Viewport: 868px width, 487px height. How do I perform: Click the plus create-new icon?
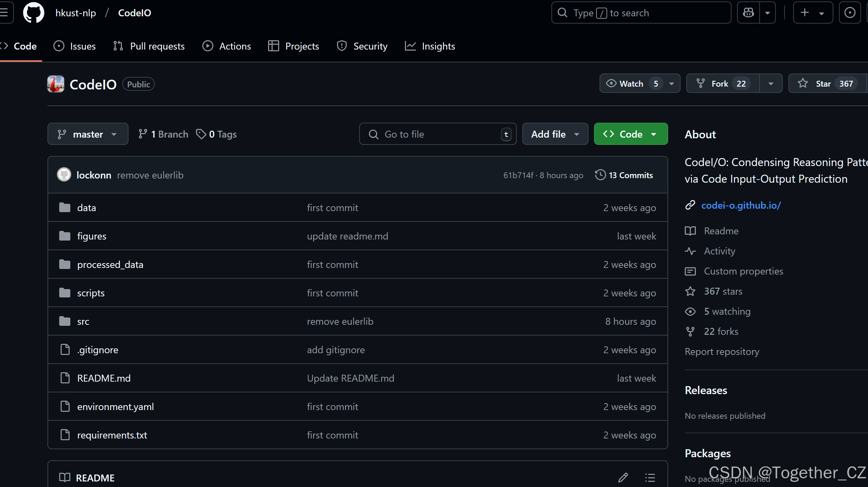click(805, 13)
